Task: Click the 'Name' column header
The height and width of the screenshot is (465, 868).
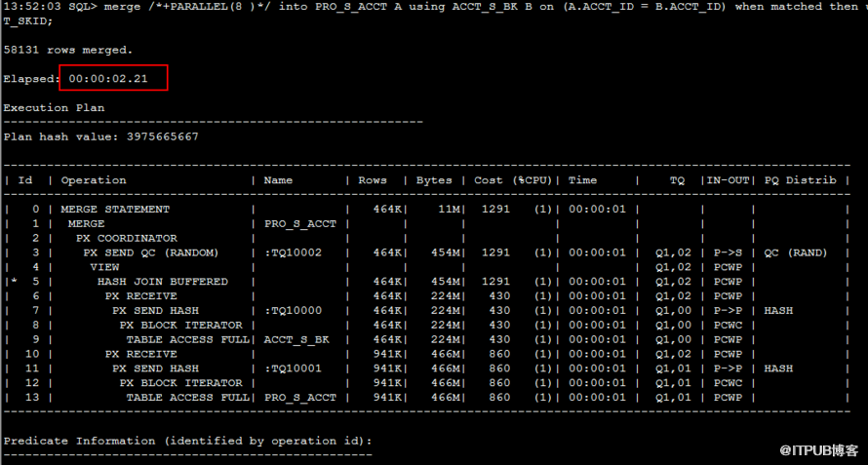Action: click(x=278, y=180)
